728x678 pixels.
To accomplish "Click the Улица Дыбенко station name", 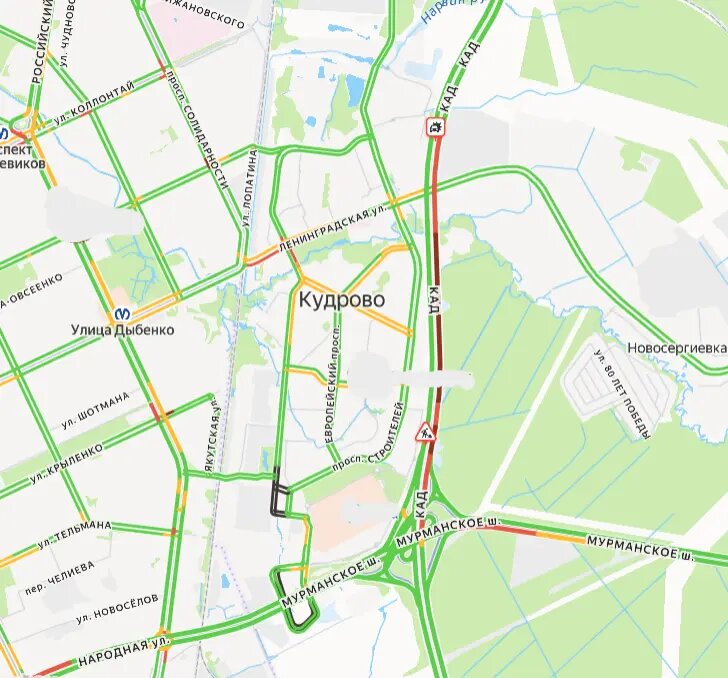I will pyautogui.click(x=123, y=330).
